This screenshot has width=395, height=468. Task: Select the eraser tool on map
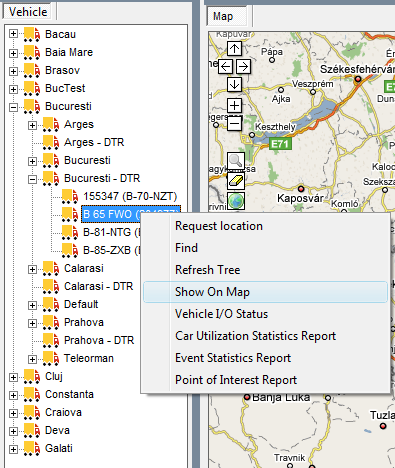[236, 181]
